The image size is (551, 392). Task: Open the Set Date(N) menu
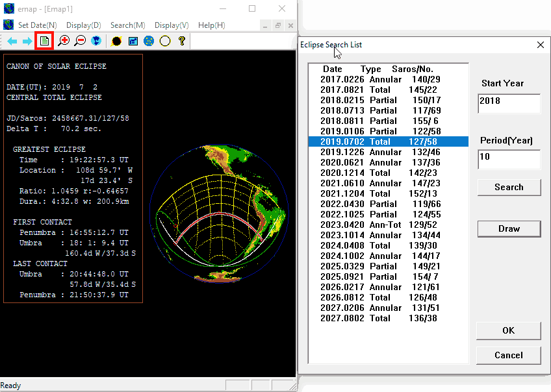click(37, 25)
